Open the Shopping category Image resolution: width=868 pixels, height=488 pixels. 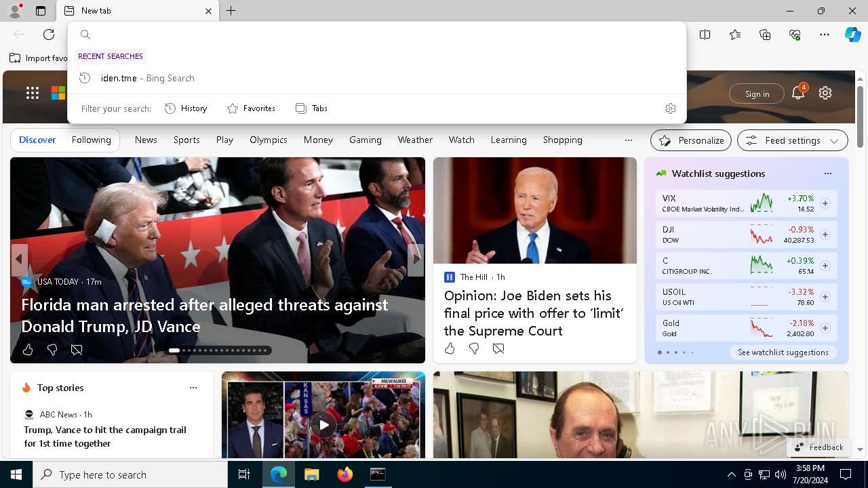tap(563, 140)
